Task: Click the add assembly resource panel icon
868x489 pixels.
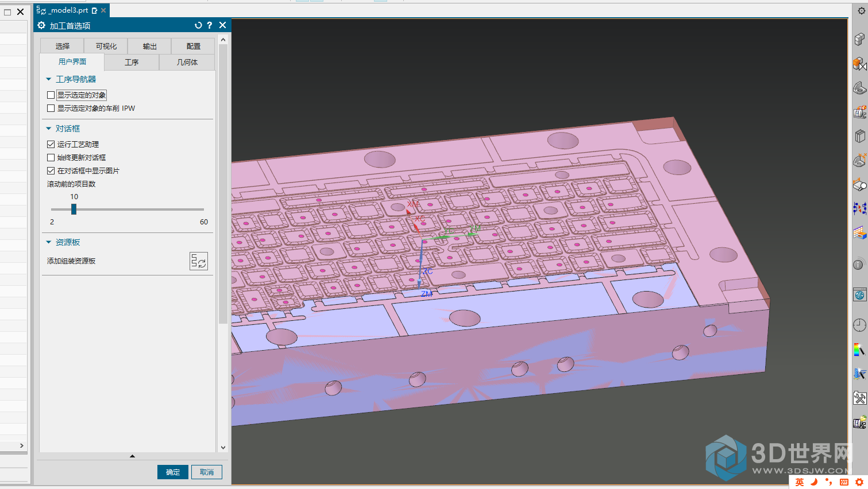Action: tap(199, 261)
